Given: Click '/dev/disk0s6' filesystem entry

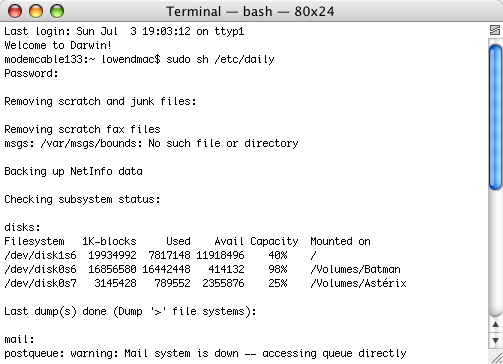Looking at the screenshot, I should click(x=40, y=269).
